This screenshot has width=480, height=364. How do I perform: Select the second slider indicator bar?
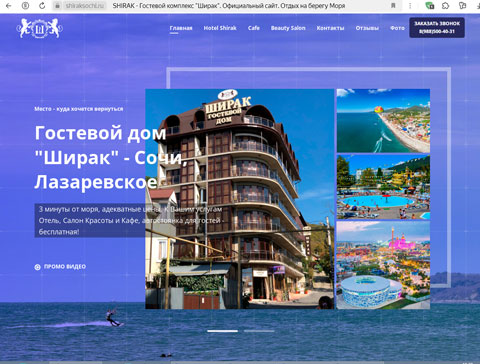[x=259, y=331]
